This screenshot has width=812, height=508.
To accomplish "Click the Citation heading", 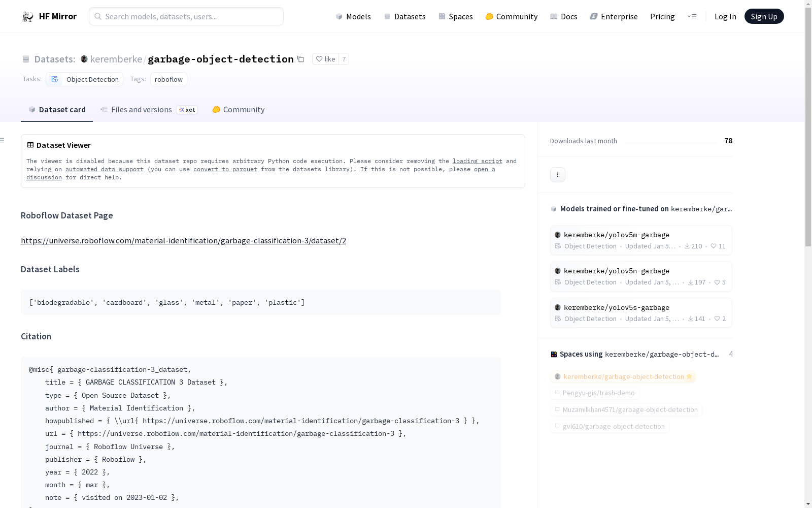I will (36, 336).
